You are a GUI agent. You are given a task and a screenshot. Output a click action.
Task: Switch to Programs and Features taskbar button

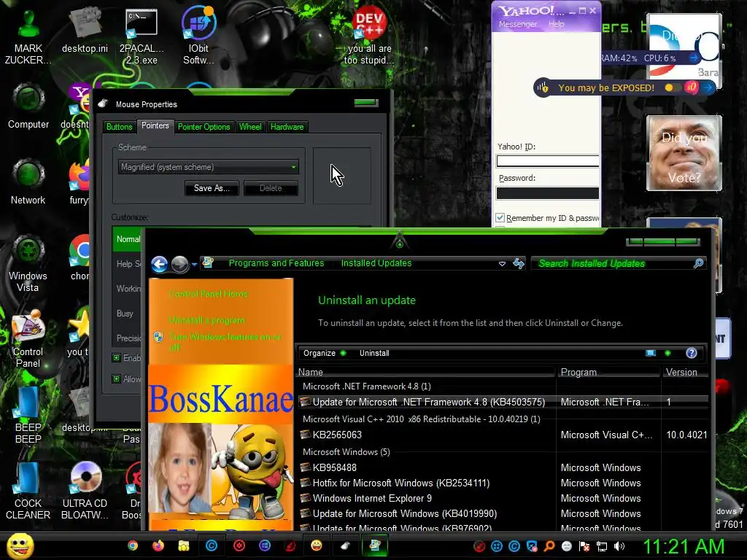375,545
